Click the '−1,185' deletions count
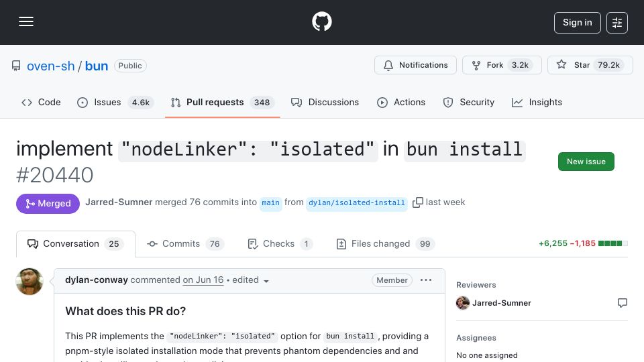 coord(582,243)
